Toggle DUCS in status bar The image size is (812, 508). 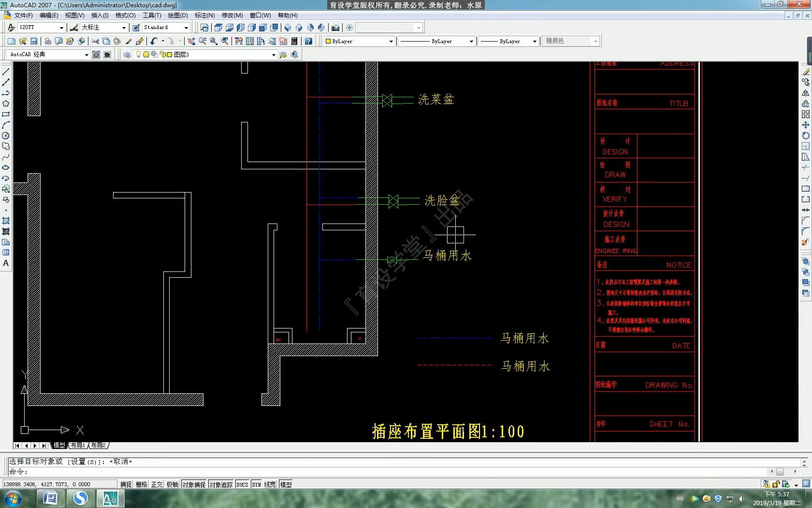point(242,484)
